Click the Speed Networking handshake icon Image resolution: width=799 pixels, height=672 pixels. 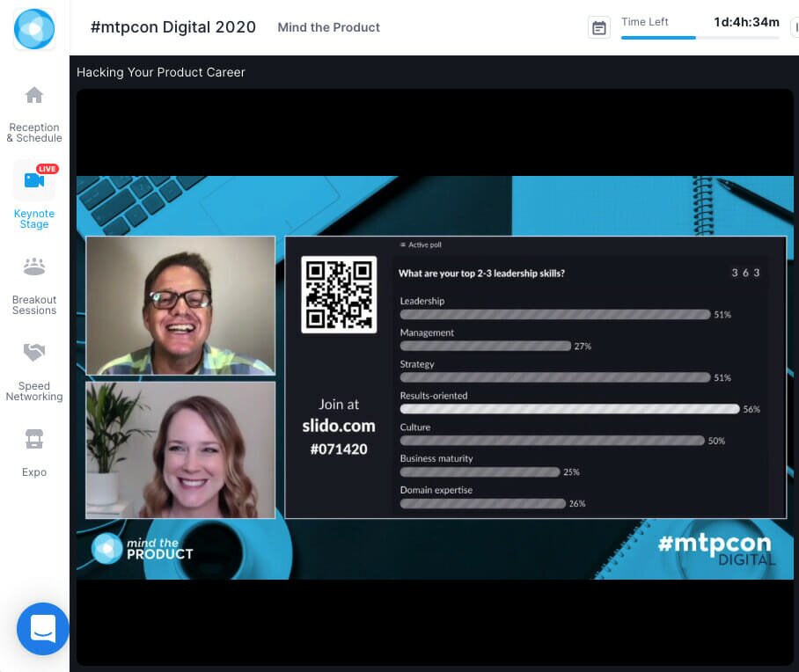(33, 352)
